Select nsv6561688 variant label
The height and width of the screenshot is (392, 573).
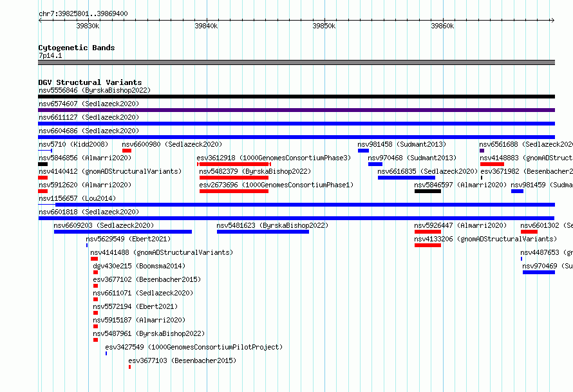click(526, 144)
